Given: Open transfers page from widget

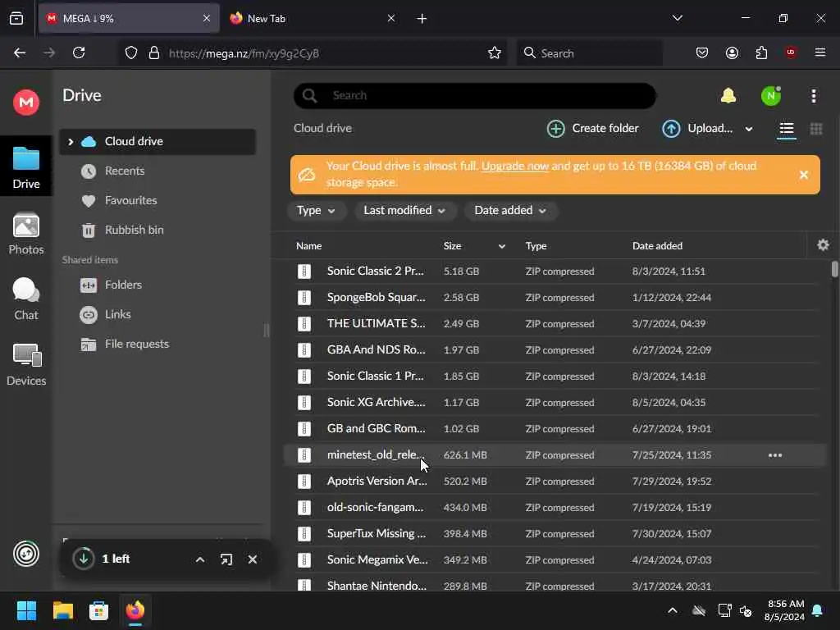Looking at the screenshot, I should click(226, 559).
